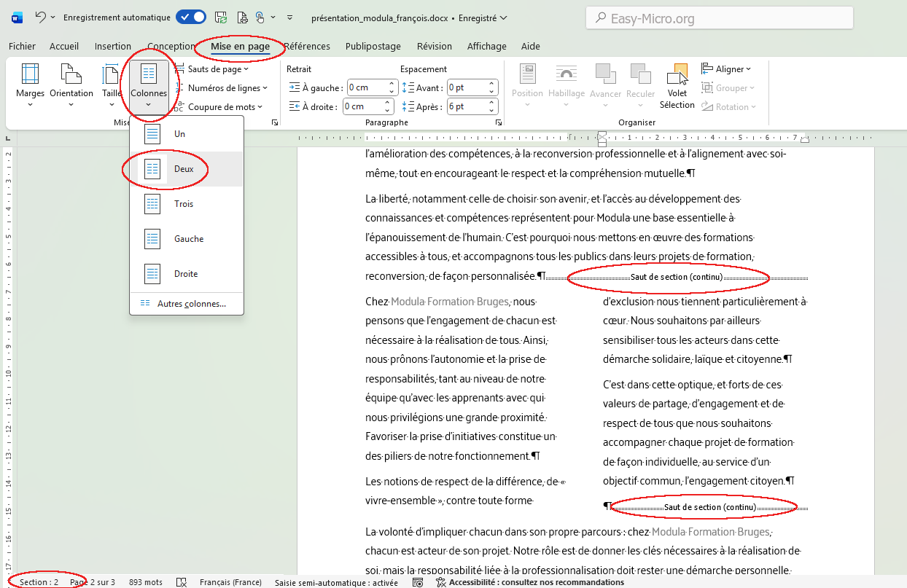The image size is (907, 588).
Task: Pick the Droite column preset
Action: [x=184, y=274]
